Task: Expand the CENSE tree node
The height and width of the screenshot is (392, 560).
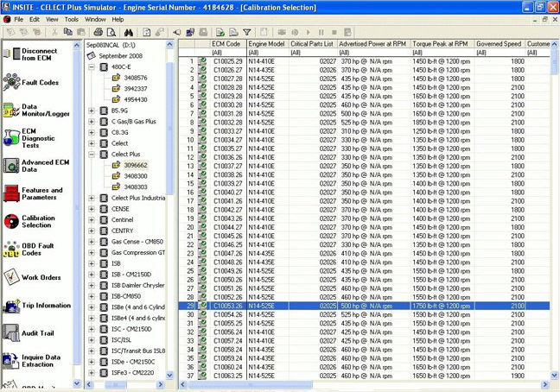Action: click(92, 209)
